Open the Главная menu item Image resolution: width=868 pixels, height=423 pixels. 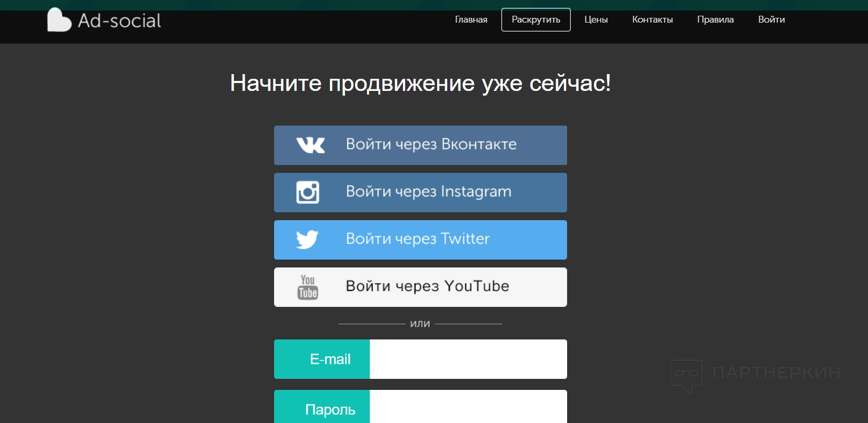pos(471,19)
